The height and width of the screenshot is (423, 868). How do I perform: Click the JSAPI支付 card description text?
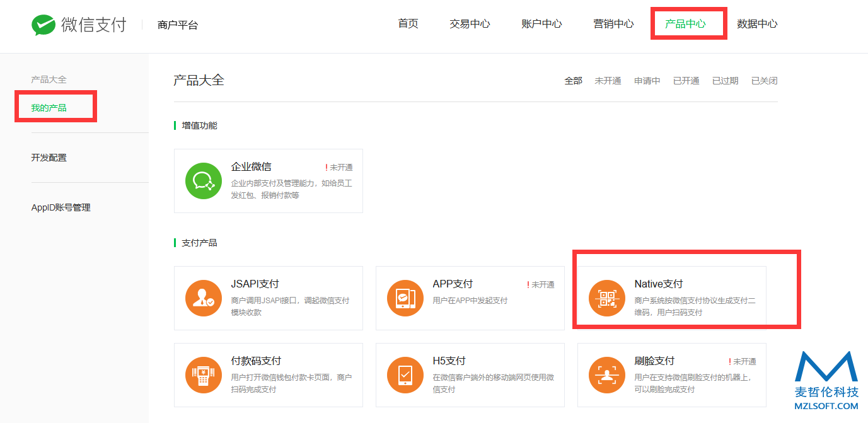[291, 306]
